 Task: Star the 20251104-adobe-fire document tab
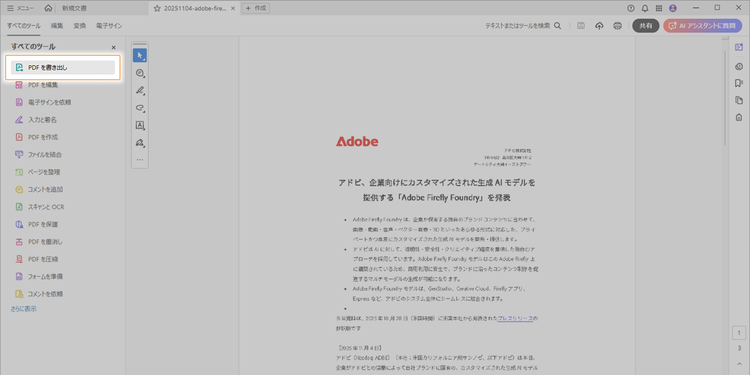[157, 9]
